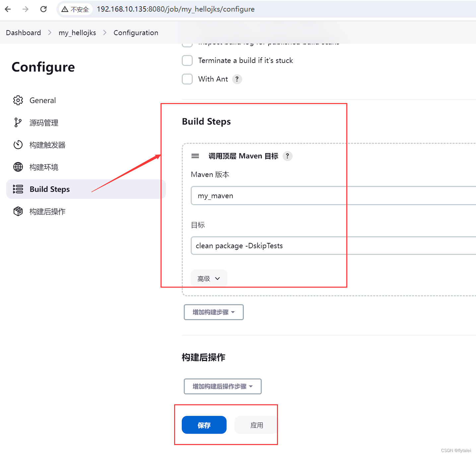The image size is (476, 456).
Task: Click the Maven 版本 label
Action: pos(210,175)
